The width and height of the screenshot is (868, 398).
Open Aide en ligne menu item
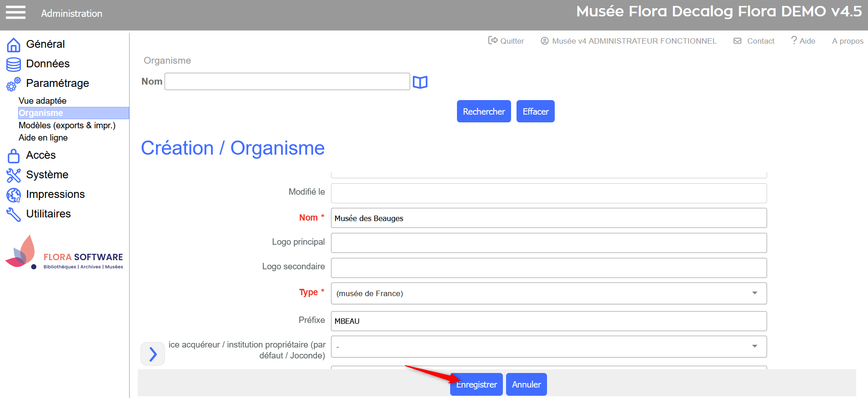43,138
